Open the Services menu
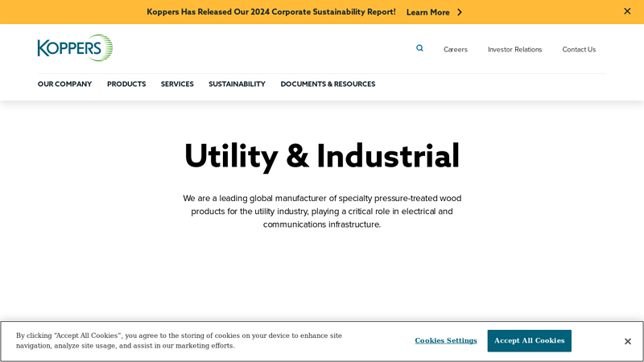The width and height of the screenshot is (644, 362). pyautogui.click(x=177, y=84)
